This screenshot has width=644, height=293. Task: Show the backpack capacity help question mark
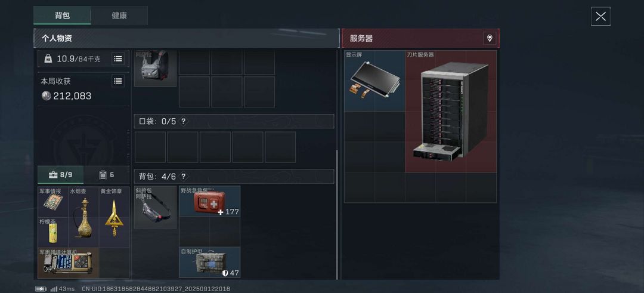[x=183, y=176]
